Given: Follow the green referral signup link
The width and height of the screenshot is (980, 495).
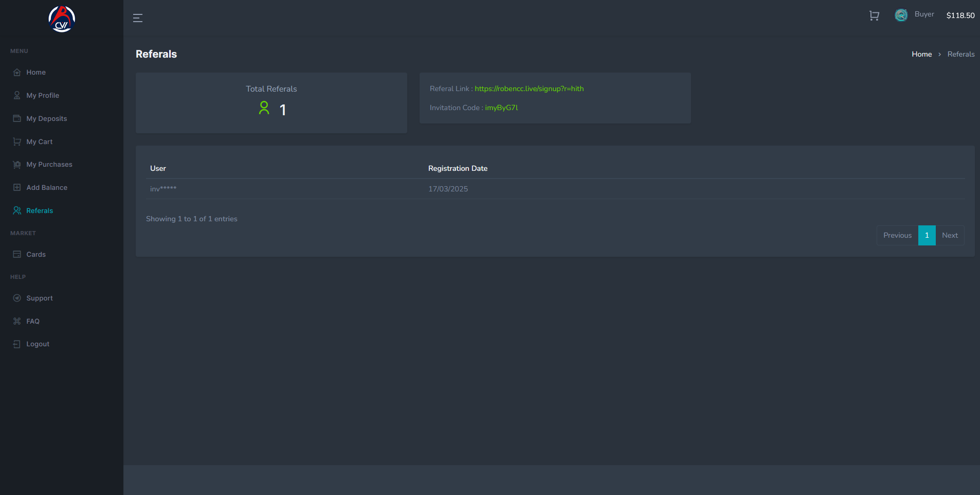Looking at the screenshot, I should (529, 89).
